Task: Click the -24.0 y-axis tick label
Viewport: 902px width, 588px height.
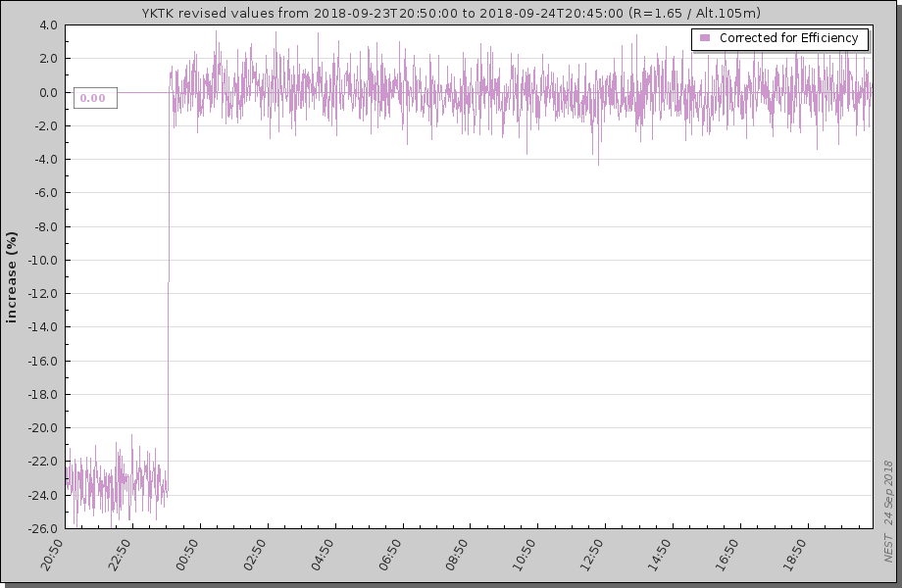Action: 43,495
